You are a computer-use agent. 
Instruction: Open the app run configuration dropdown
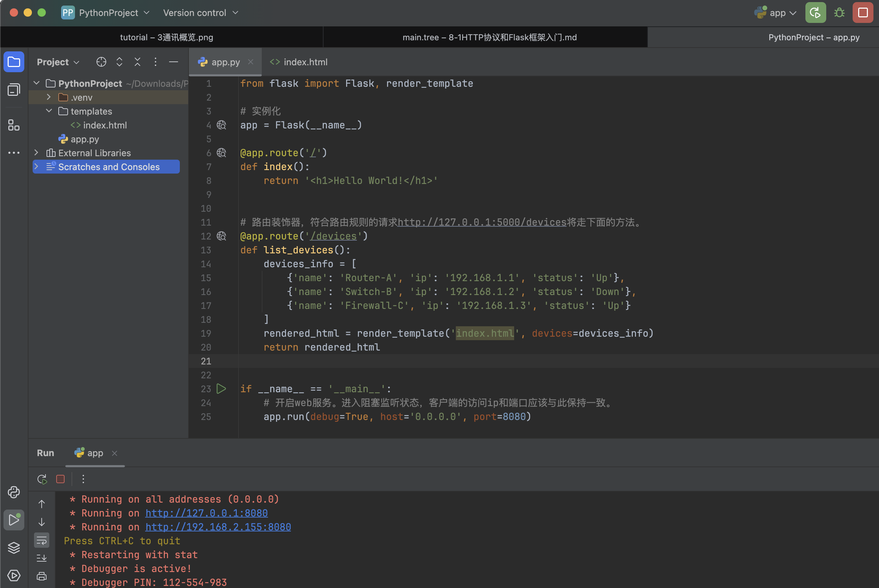point(776,13)
